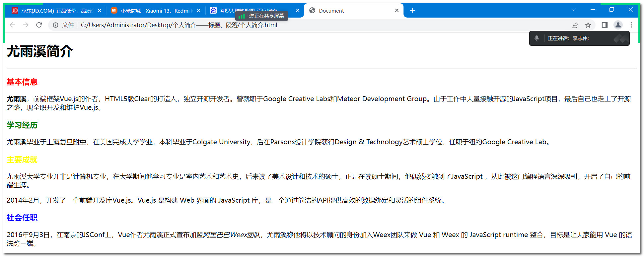644x257 pixels.
Task: Click the Google Creative Labs和Meteor Development Group text
Action: click(x=345, y=99)
